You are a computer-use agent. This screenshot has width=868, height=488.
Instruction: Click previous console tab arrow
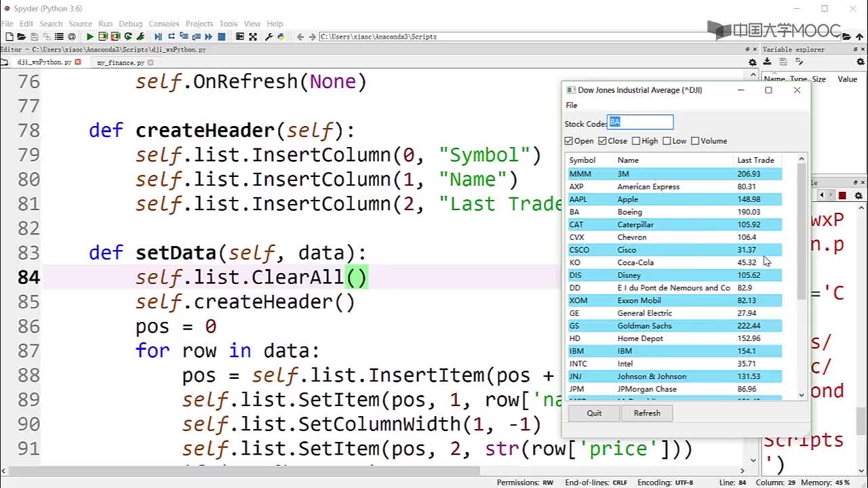(x=821, y=195)
